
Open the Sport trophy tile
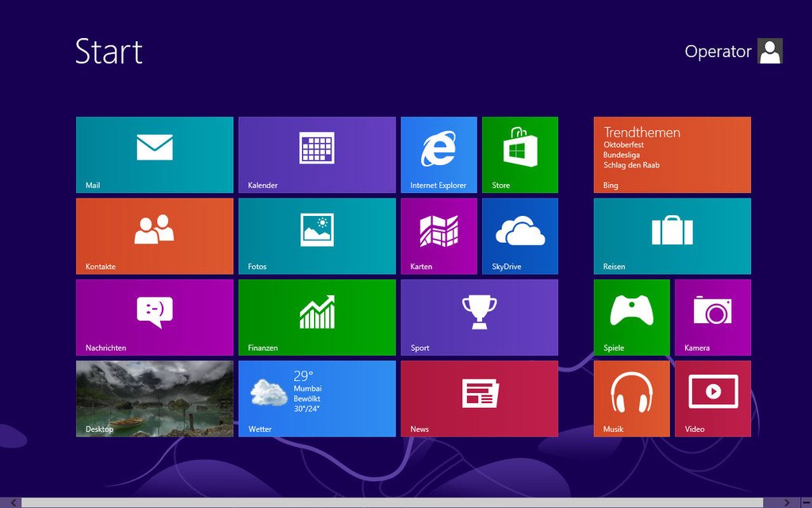tap(479, 317)
